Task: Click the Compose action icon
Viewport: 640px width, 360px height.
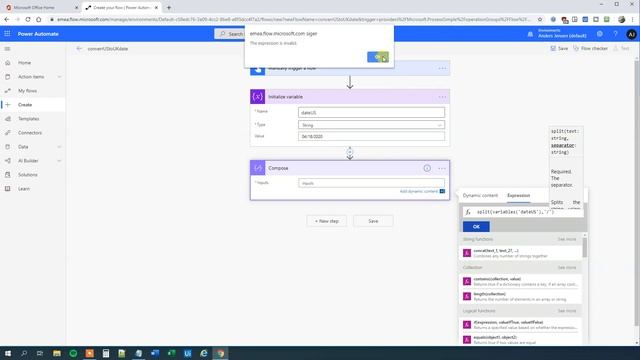Action: point(258,168)
